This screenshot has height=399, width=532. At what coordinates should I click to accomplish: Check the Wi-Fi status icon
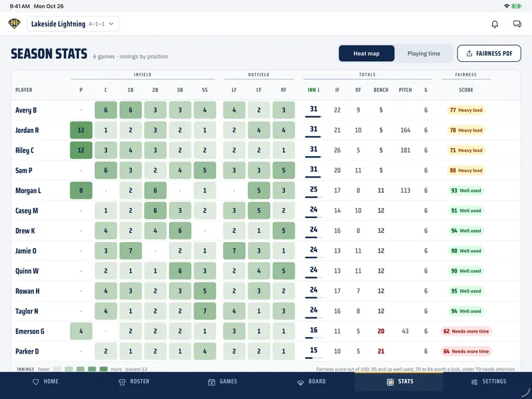click(507, 6)
